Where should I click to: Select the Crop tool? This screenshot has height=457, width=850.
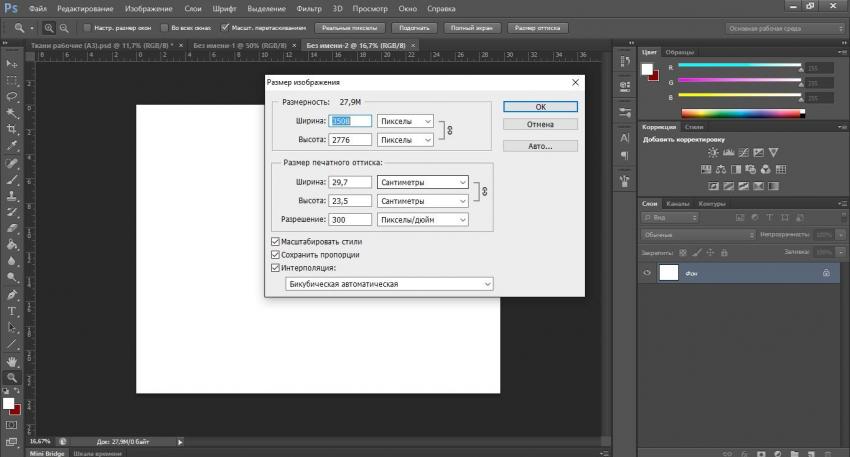click(12, 129)
